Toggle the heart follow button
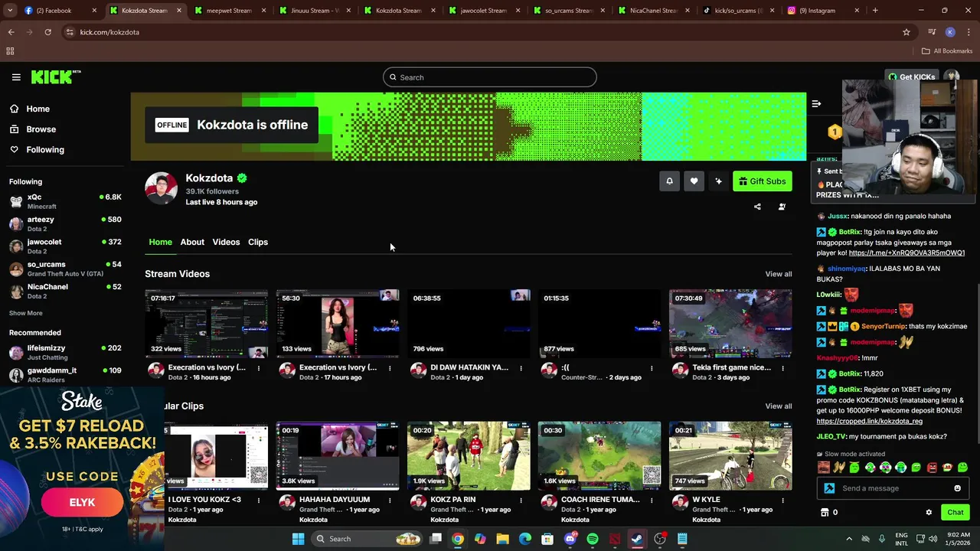Image resolution: width=980 pixels, height=551 pixels. click(694, 181)
